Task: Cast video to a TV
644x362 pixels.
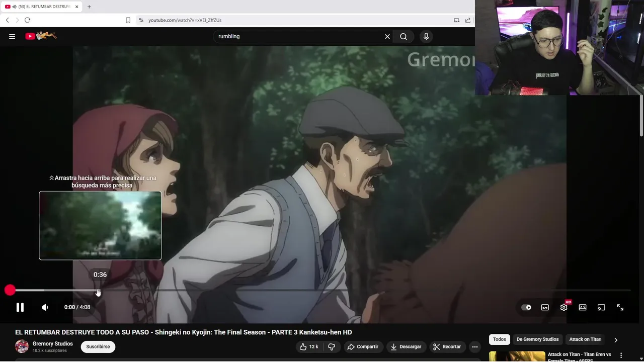Action: coord(601,307)
